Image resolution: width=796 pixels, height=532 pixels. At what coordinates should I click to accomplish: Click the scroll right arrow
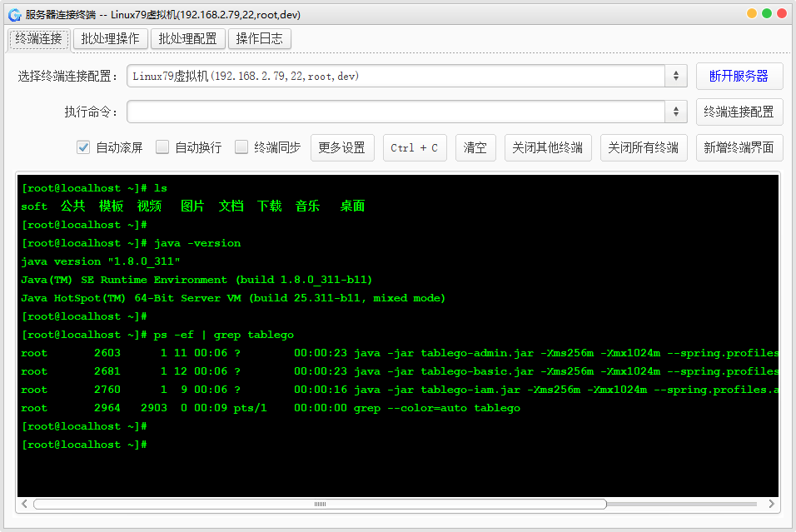[x=771, y=504]
